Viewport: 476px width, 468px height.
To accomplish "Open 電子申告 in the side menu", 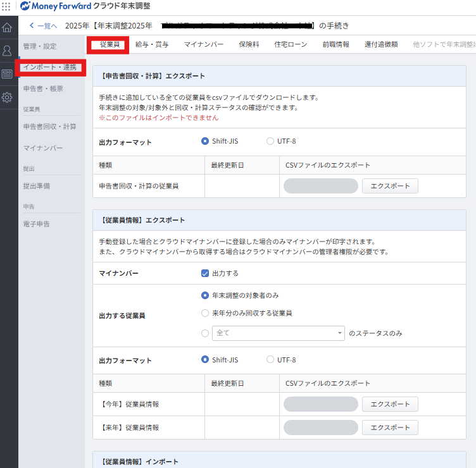I will click(36, 224).
